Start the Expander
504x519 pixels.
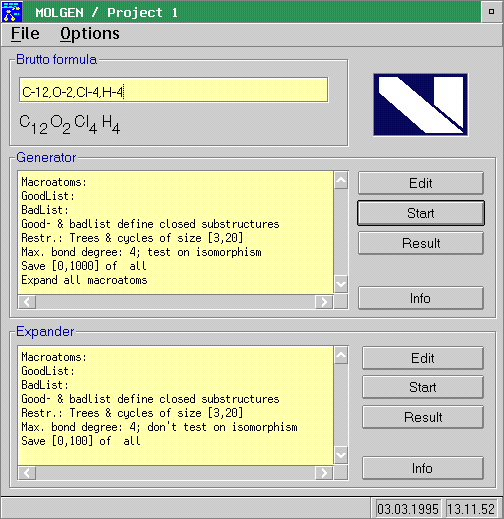click(x=423, y=387)
